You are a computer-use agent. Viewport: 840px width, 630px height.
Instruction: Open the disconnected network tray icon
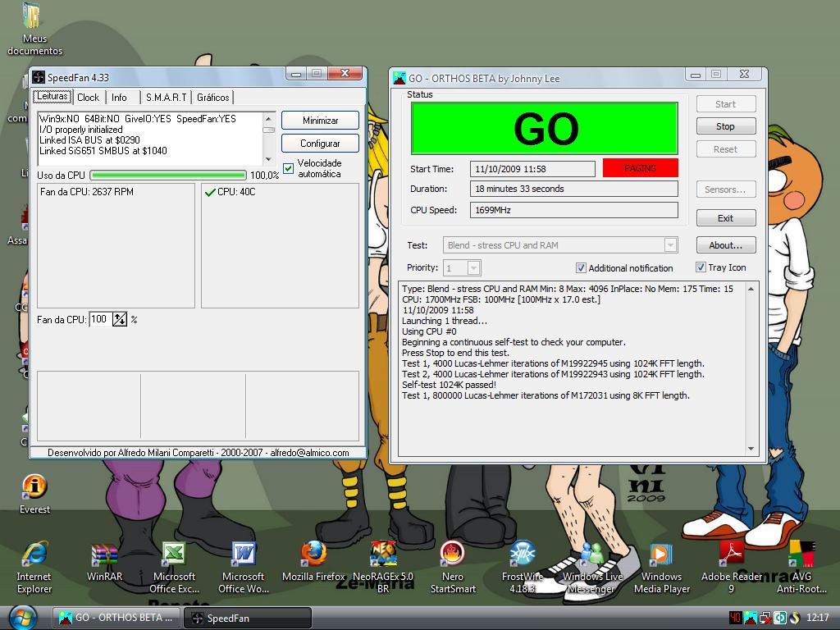pos(765,618)
